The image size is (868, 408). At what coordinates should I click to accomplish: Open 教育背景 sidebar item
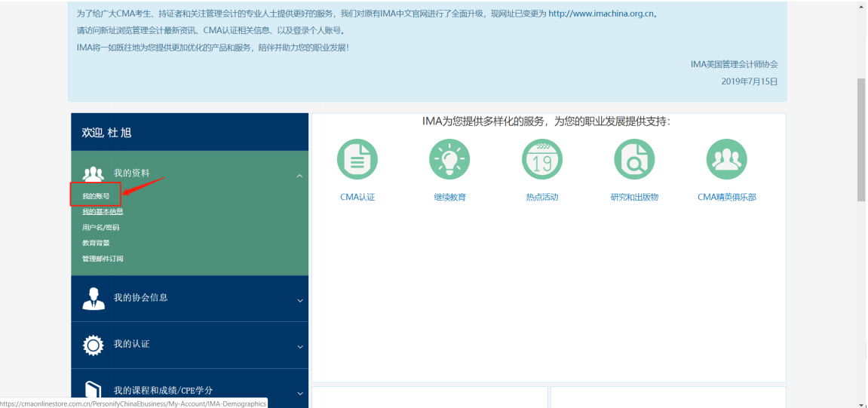click(x=96, y=243)
